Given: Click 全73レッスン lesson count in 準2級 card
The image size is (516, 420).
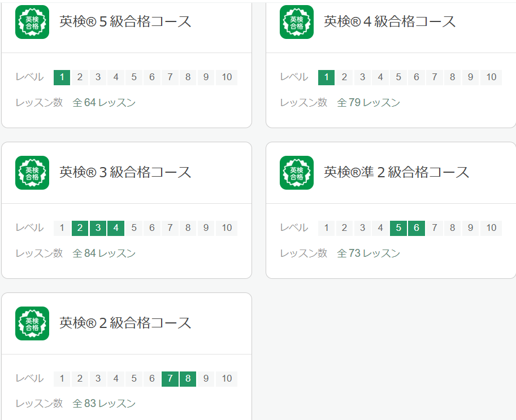Looking at the screenshot, I should [368, 253].
